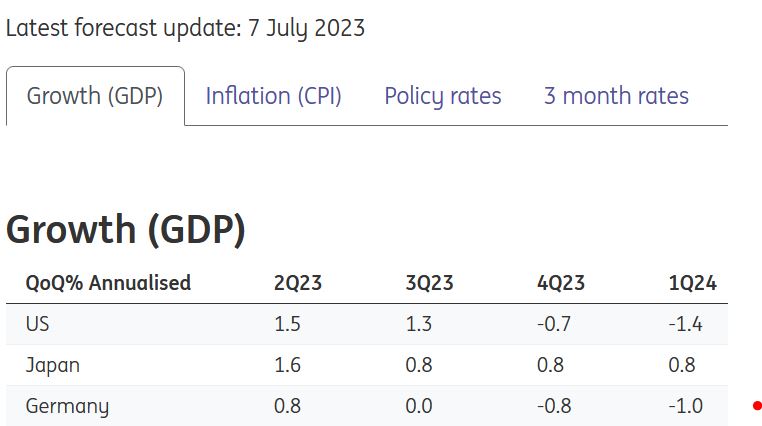Click the Growth (GDP) section heading
Screen dimensions: 762x426
point(126,229)
